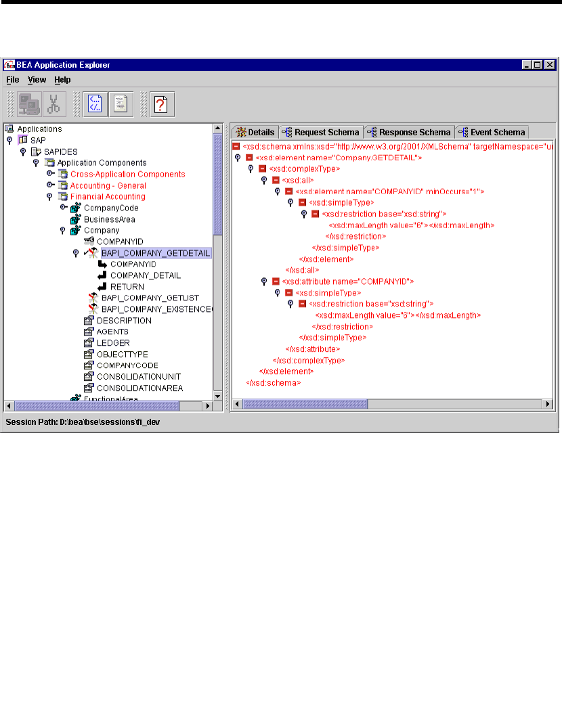Click the CONSOLIDATIONUNIT attribute icon
Image resolution: width=562 pixels, height=728 pixels.
(89, 377)
